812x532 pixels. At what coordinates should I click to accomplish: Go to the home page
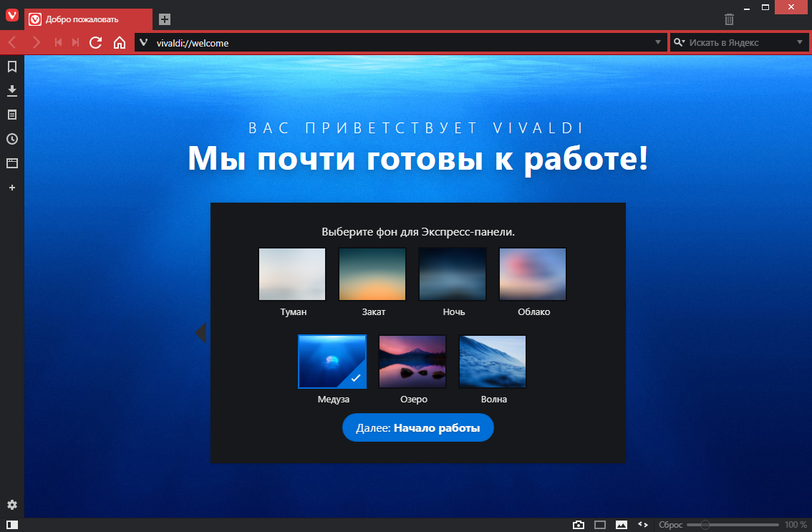[x=120, y=42]
